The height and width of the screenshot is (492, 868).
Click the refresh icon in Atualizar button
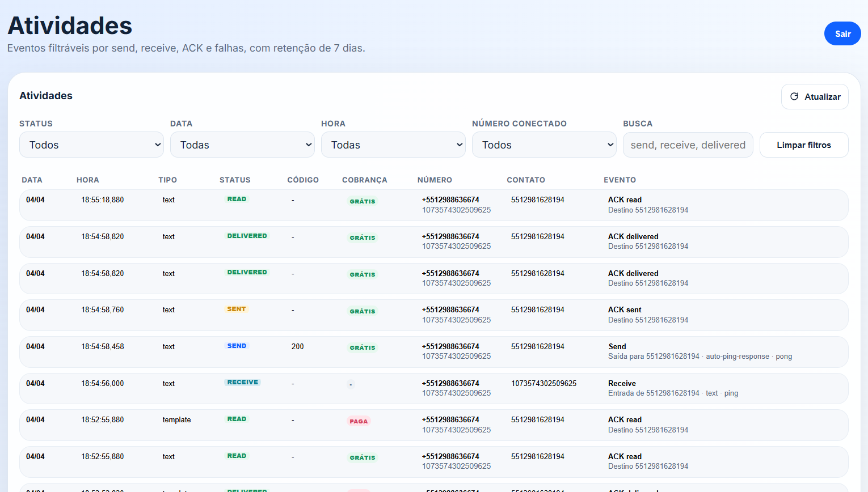point(794,96)
